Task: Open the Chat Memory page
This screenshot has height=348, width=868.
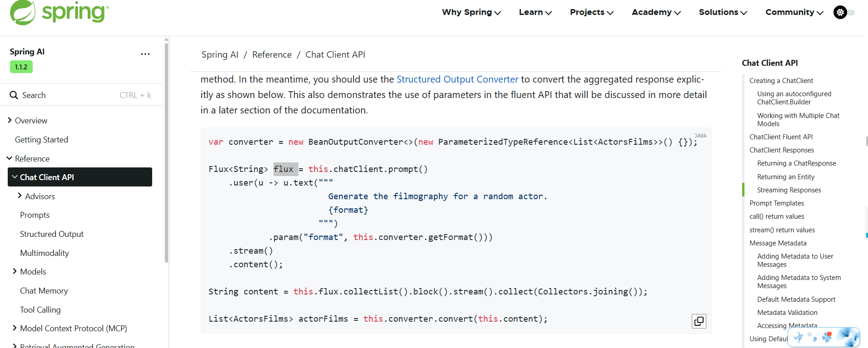Action: click(44, 291)
